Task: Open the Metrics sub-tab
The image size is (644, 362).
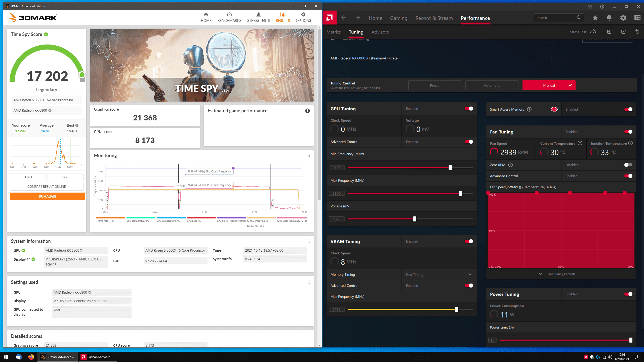Action: (334, 32)
